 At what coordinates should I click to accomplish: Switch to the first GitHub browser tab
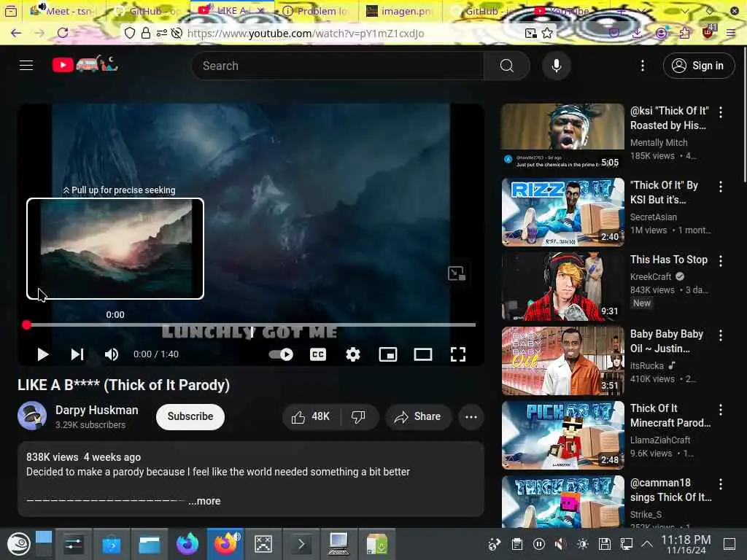[x=147, y=11]
